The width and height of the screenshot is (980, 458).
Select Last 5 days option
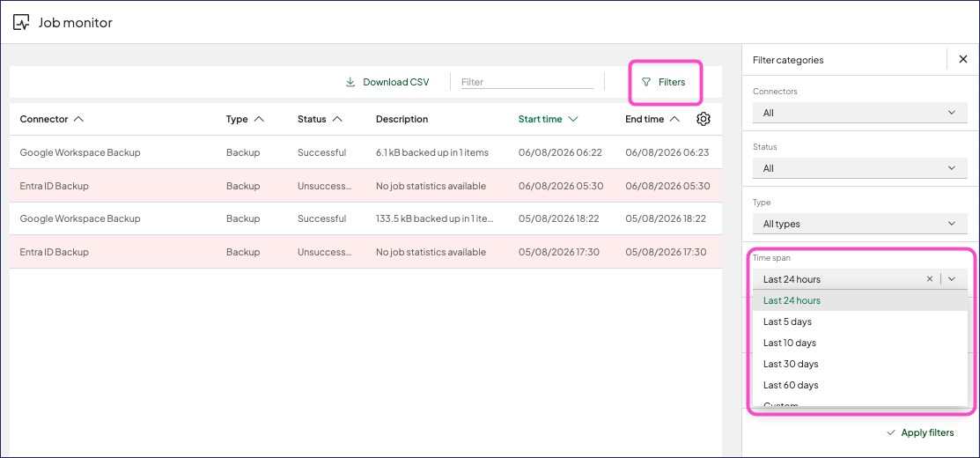click(x=859, y=321)
